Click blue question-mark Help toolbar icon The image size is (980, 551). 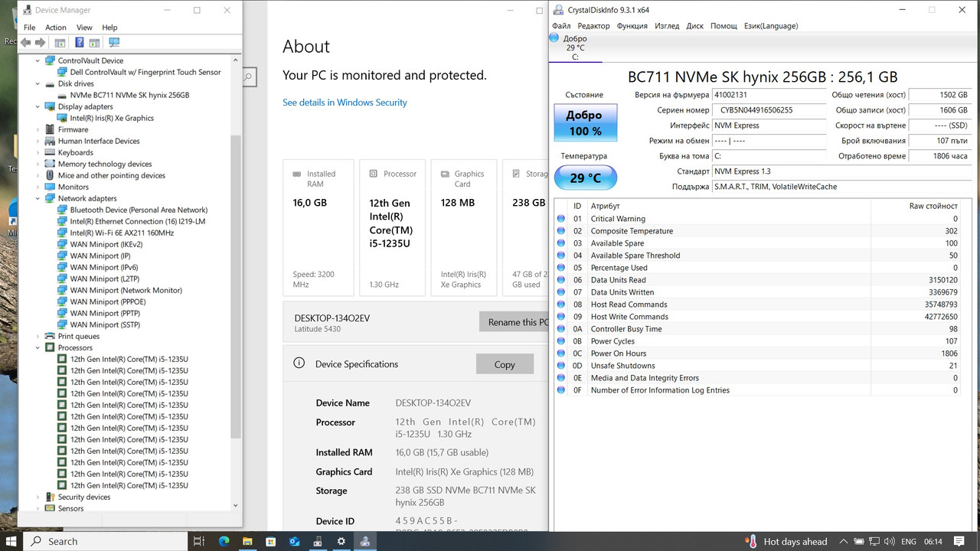[79, 43]
